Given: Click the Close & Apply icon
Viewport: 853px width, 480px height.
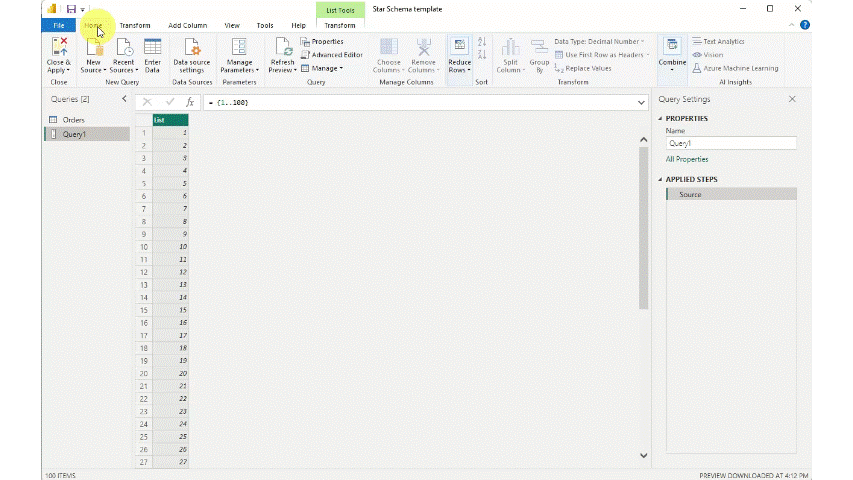Looking at the screenshot, I should click(x=58, y=48).
